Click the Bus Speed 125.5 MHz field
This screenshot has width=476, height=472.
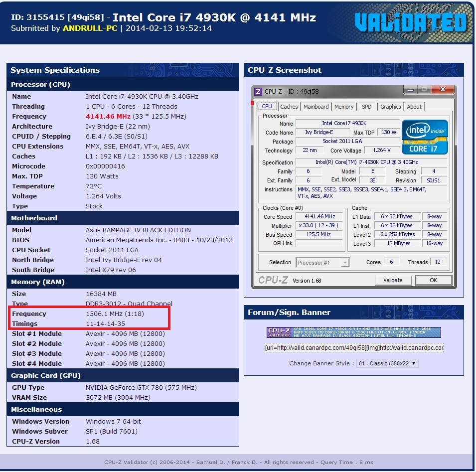[319, 234]
